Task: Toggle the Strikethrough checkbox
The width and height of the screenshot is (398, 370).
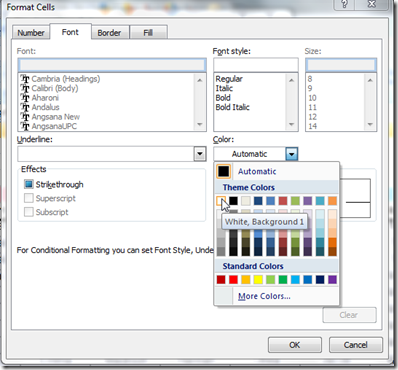Action: point(29,184)
